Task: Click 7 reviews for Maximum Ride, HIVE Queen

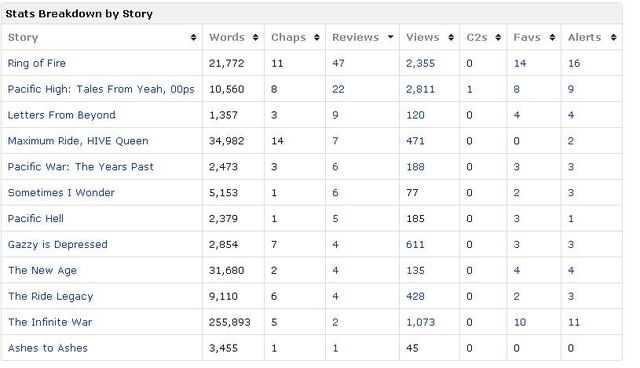Action: point(335,141)
